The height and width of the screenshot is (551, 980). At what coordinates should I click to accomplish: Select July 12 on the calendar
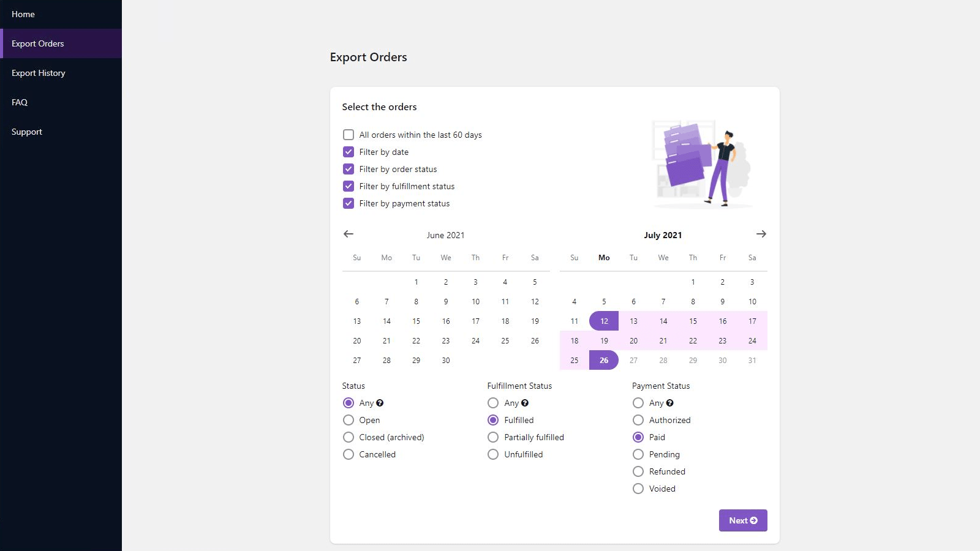click(x=604, y=321)
